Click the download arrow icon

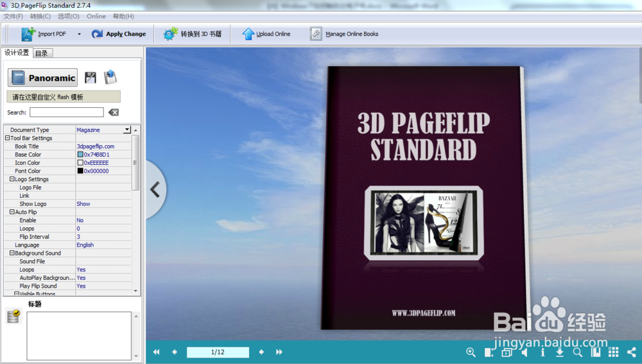click(560, 352)
